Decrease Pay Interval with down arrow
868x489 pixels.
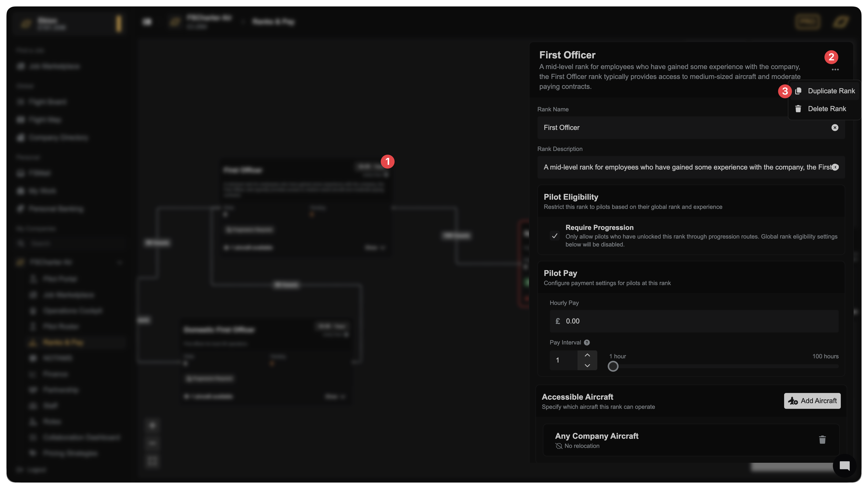click(587, 365)
